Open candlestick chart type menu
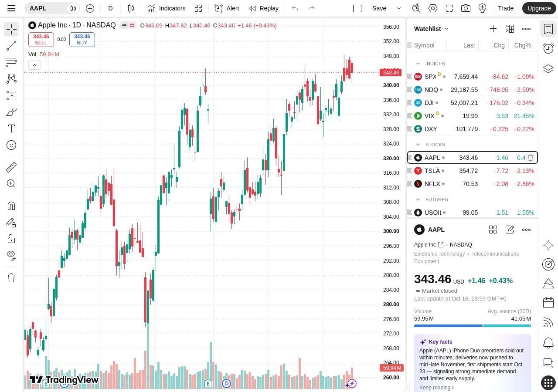The image size is (558, 392). point(131,8)
